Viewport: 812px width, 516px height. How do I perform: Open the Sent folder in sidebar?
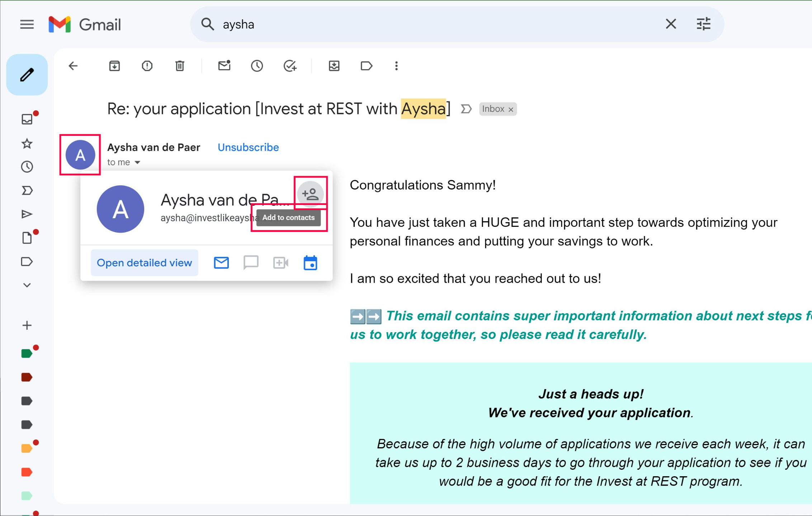27,214
